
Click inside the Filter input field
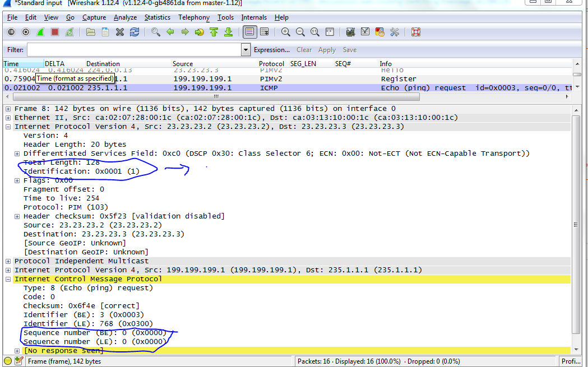click(129, 50)
